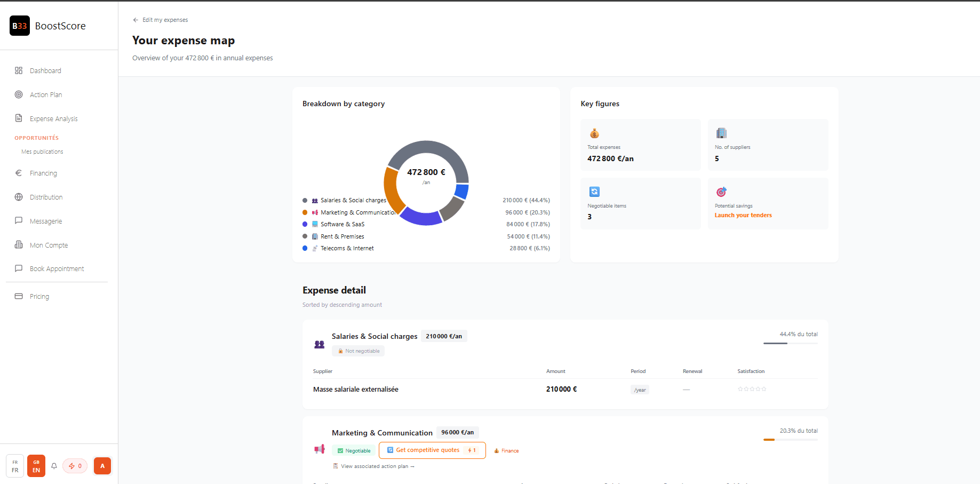
Task: Select the Distribution globe icon
Action: [x=19, y=197]
